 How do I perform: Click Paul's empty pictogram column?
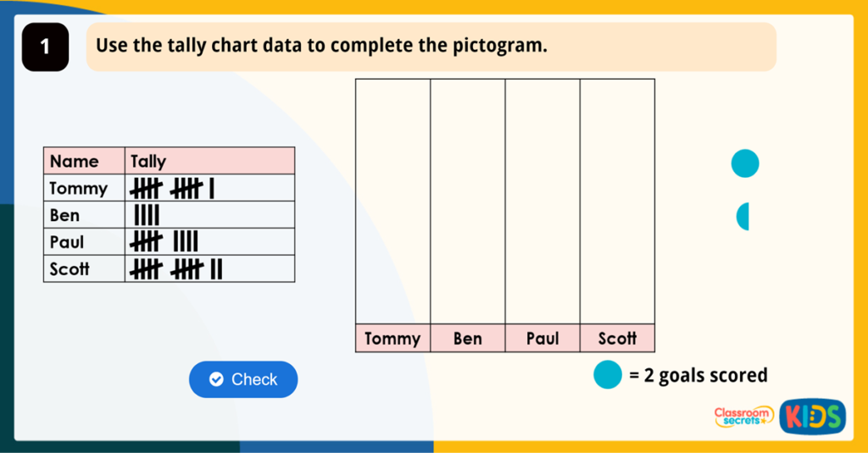click(542, 201)
